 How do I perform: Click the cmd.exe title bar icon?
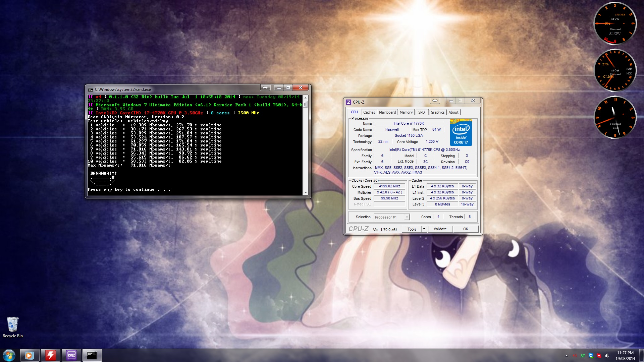point(90,89)
